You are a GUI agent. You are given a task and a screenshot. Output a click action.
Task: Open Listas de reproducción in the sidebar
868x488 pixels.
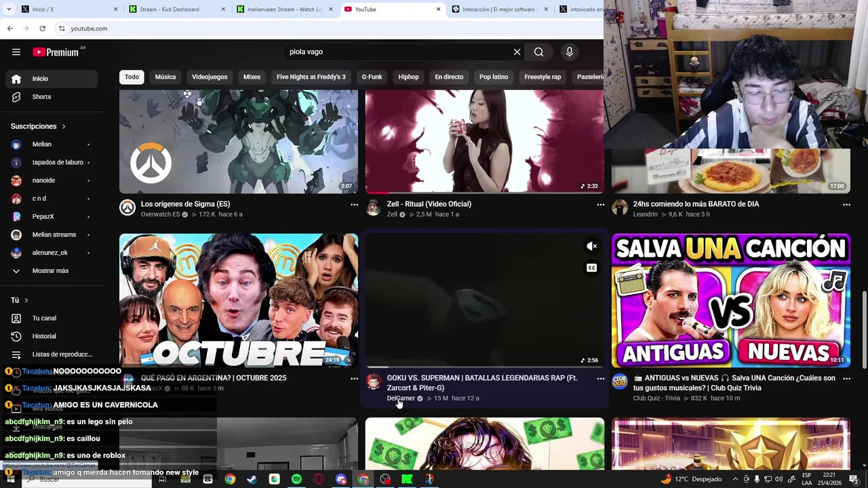[52, 354]
